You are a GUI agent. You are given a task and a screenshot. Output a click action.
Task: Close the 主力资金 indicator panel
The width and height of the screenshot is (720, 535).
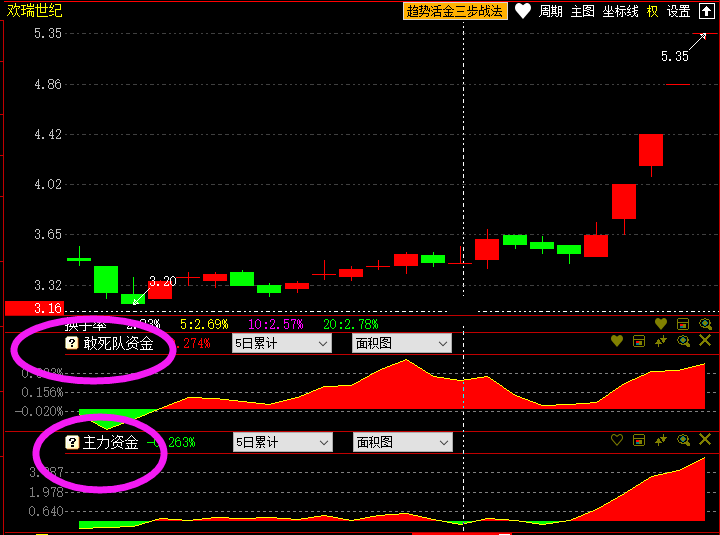[705, 440]
